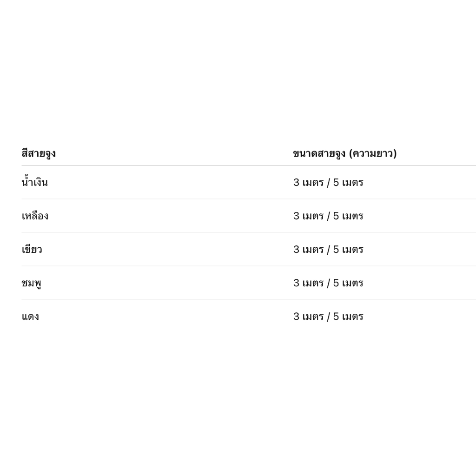
Task: Click the slash separator in the น้ำเงิน row
Action: [328, 183]
